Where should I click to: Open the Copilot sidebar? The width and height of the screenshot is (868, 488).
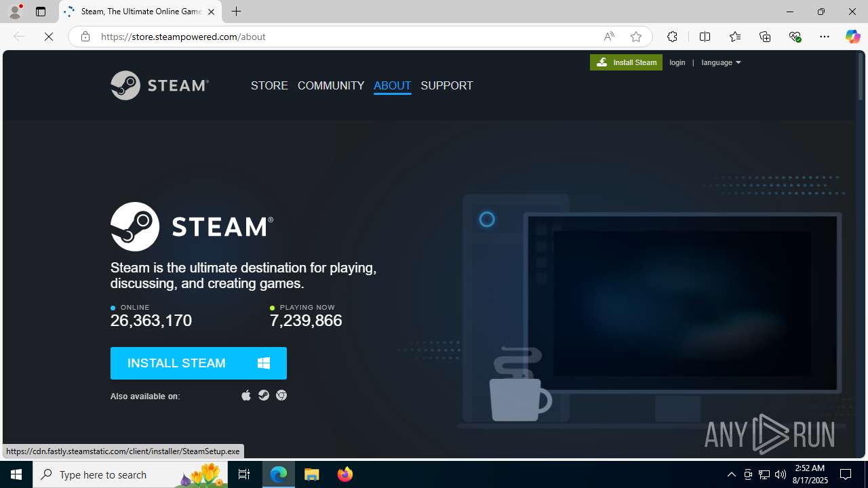tap(852, 37)
